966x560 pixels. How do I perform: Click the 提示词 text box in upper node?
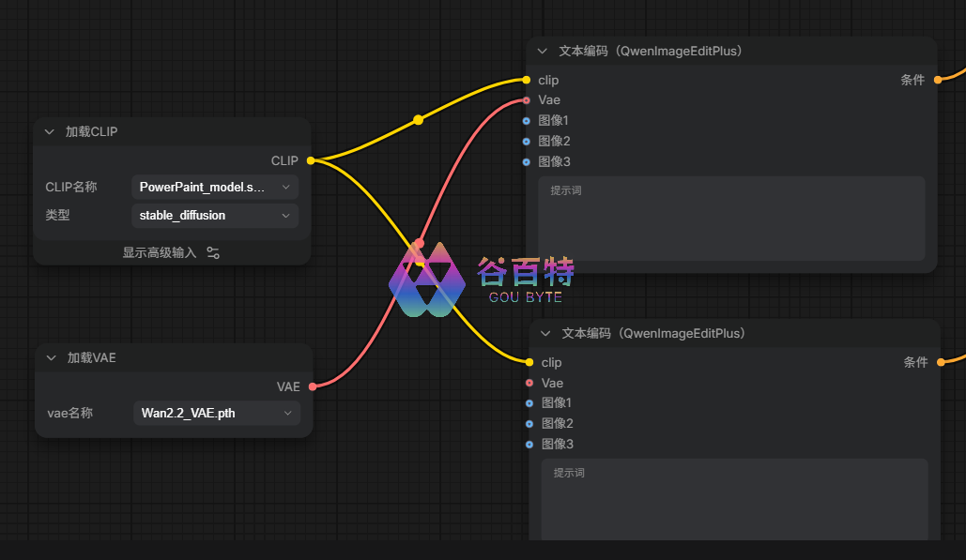tap(732, 219)
